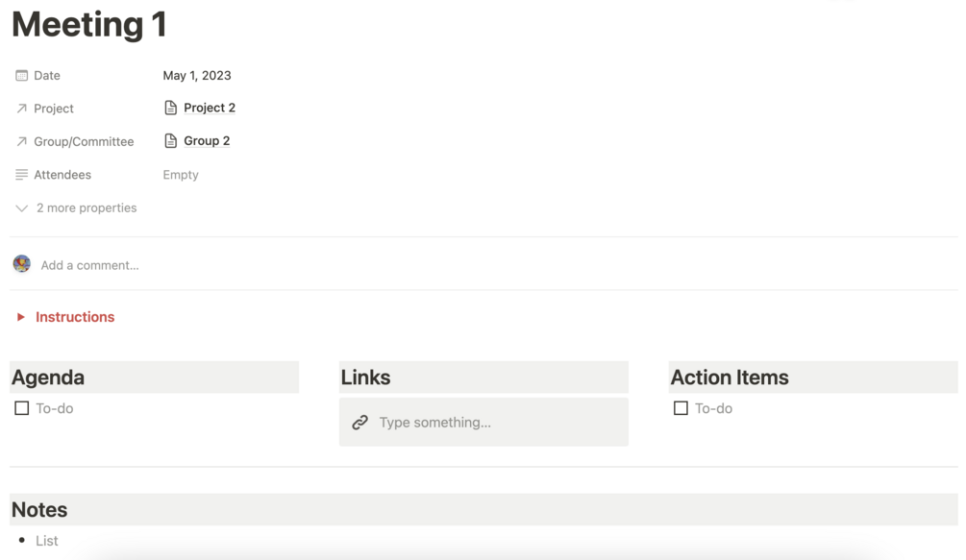Click the empty Attendees value field
Viewport: 966px width, 560px height.
click(181, 175)
